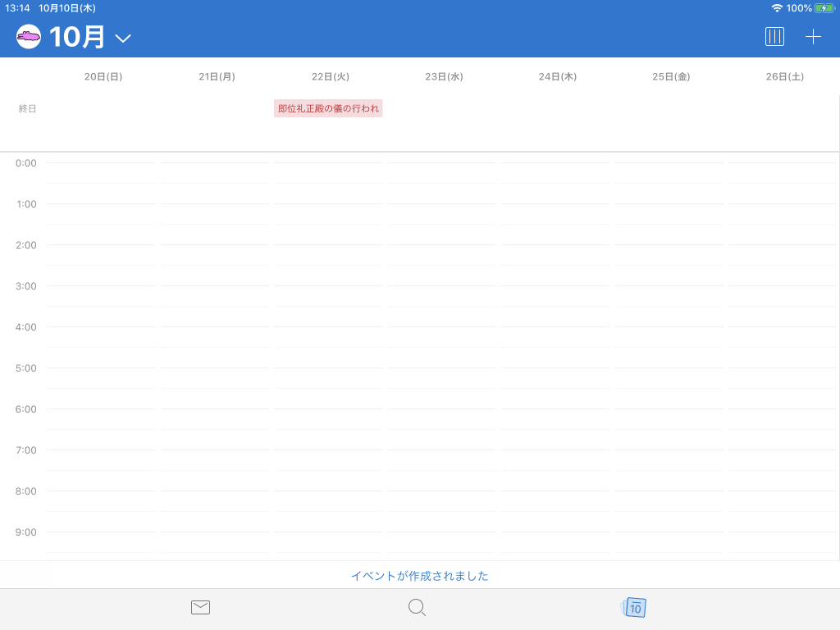Tap the 終日 all-day row label
The image size is (840, 630).
[x=27, y=109]
